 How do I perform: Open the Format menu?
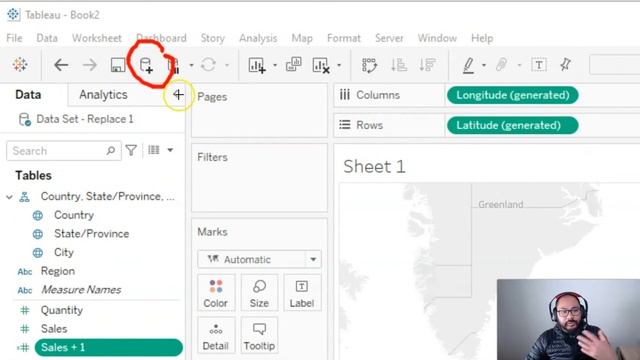tap(344, 38)
